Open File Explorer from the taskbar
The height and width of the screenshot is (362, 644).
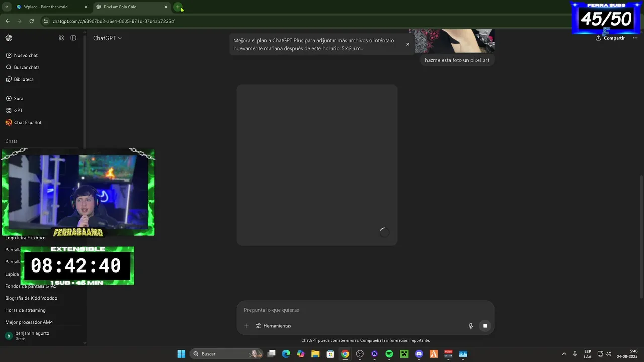tap(315, 354)
